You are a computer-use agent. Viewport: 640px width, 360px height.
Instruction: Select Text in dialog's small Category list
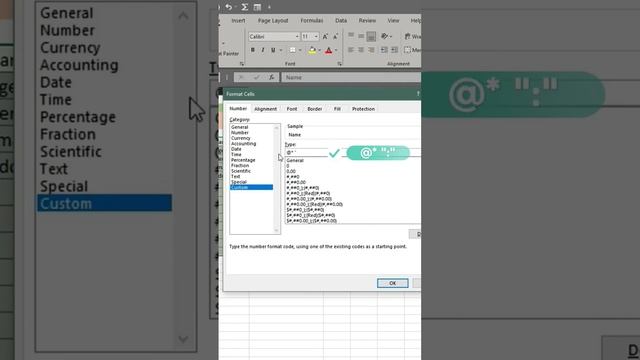pyautogui.click(x=236, y=176)
